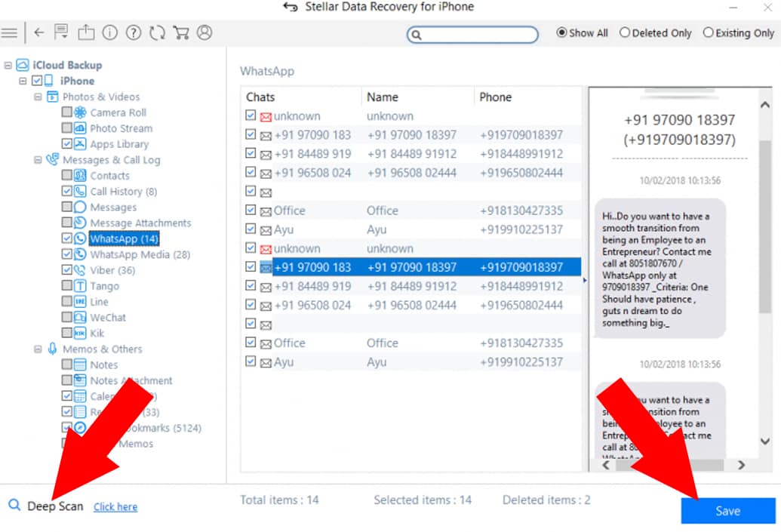The image size is (781, 532).
Task: Click the Save button
Action: pyautogui.click(x=727, y=511)
